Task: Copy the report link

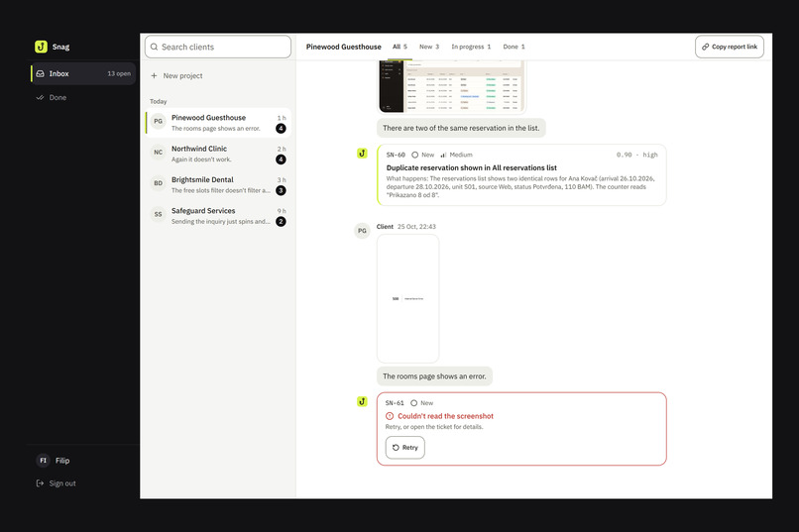Action: point(730,47)
